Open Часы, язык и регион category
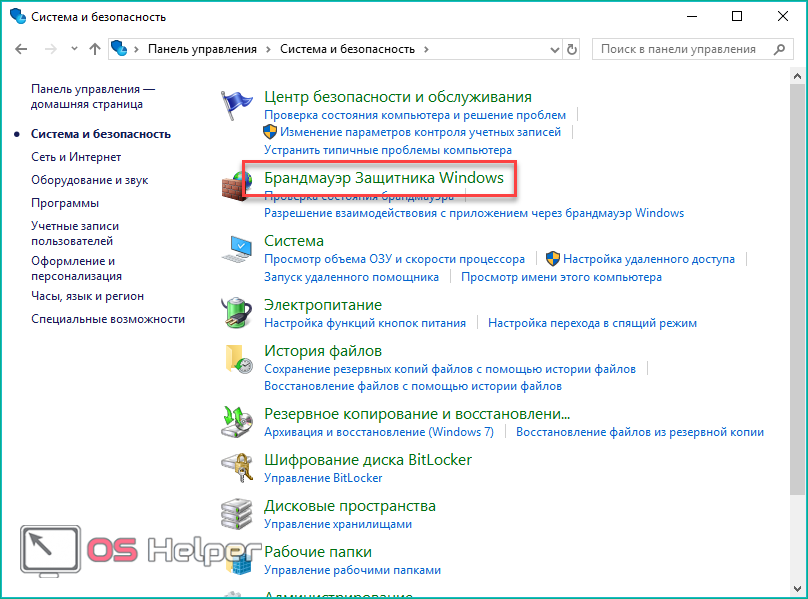Image resolution: width=808 pixels, height=599 pixels. coord(87,296)
